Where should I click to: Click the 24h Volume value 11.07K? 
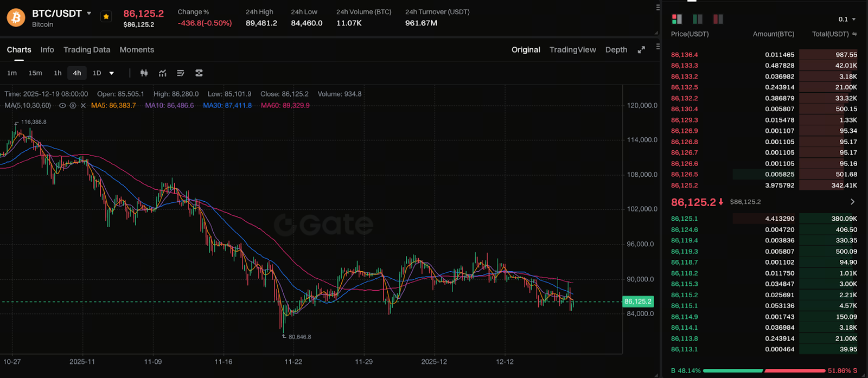click(x=349, y=23)
